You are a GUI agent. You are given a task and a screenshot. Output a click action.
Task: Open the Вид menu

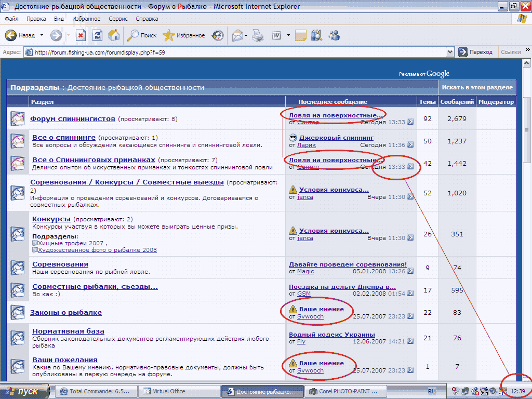[59, 19]
